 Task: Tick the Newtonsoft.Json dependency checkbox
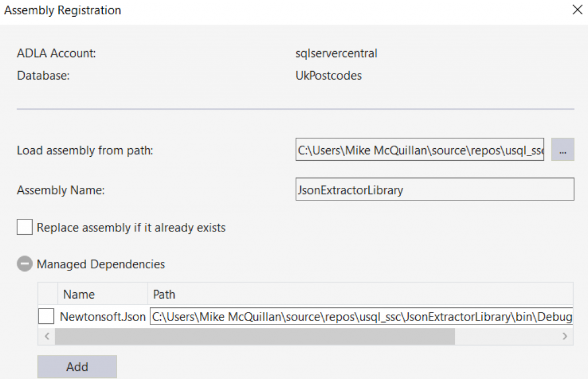coord(47,316)
